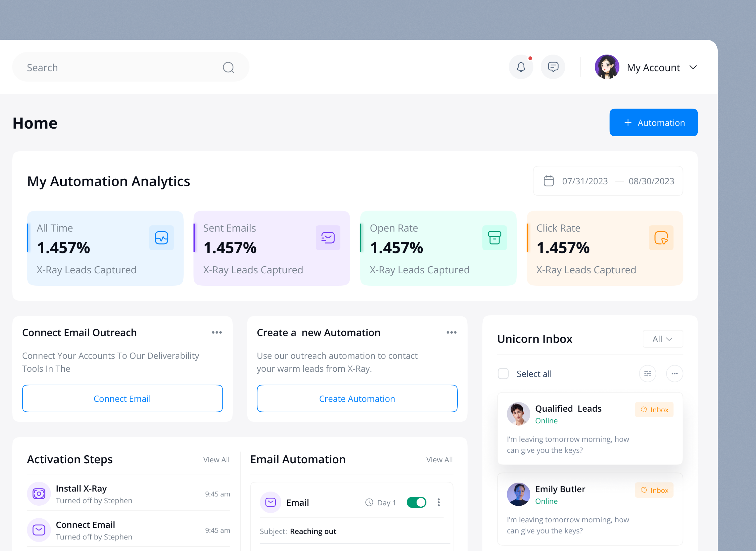This screenshot has width=756, height=551.
Task: Click the Install X-Ray camera icon
Action: [39, 494]
